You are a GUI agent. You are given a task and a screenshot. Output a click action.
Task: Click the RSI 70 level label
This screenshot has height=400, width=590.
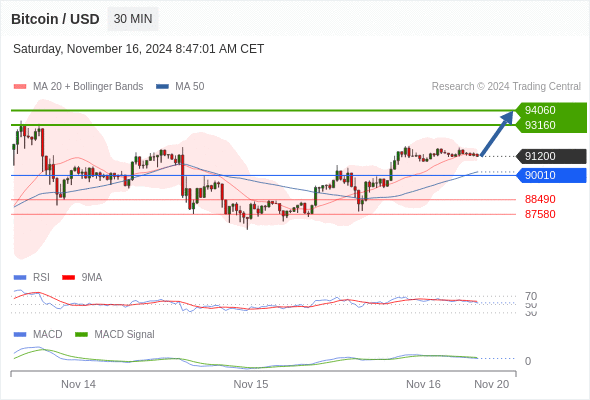pyautogui.click(x=531, y=296)
